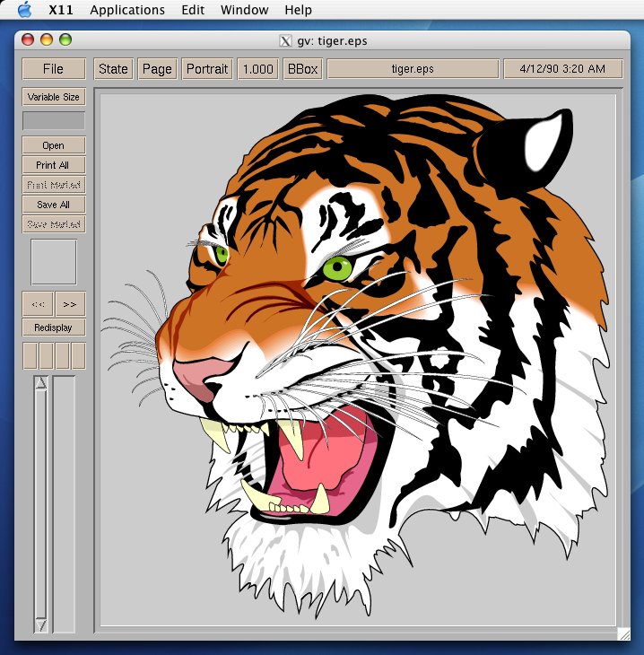The image size is (644, 655).
Task: Click the tiger.eps filename button
Action: (x=413, y=68)
